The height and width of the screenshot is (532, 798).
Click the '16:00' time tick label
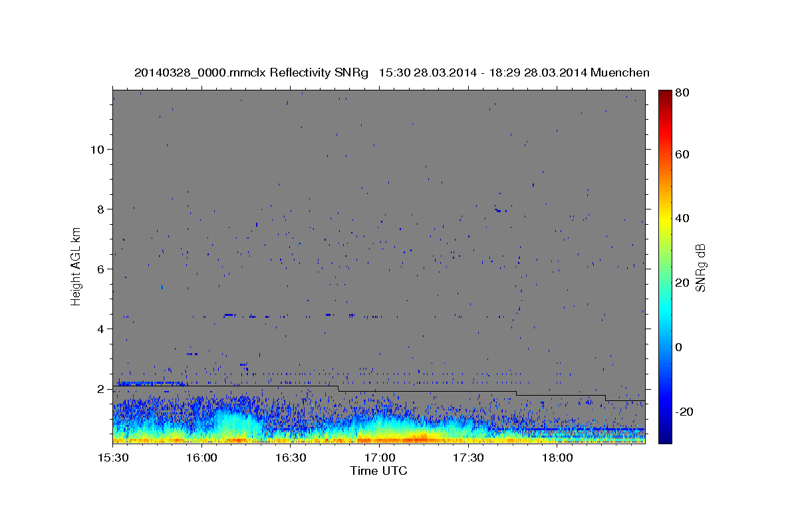point(201,458)
